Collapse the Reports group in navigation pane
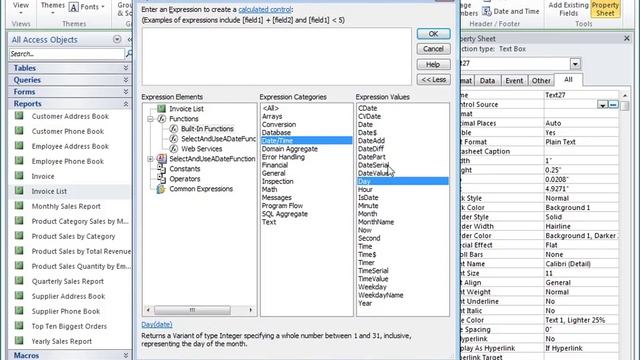 [x=126, y=104]
